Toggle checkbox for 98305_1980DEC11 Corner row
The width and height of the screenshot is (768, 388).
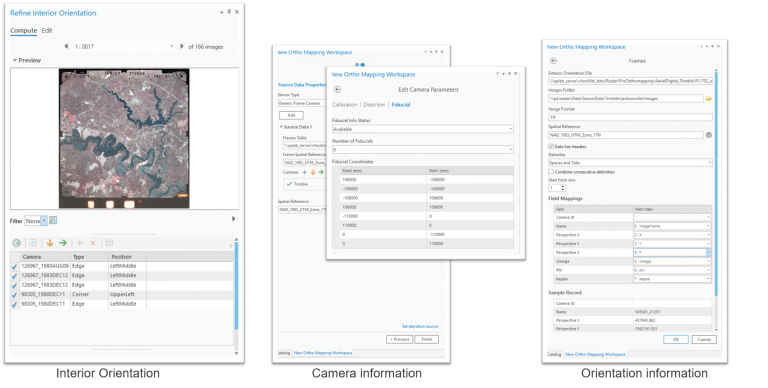tap(14, 295)
